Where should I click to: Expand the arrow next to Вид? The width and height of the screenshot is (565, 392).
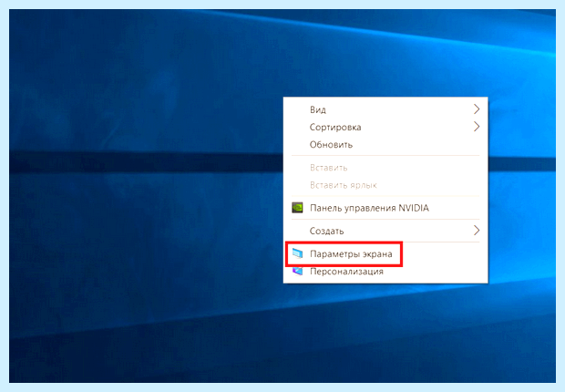pos(477,109)
